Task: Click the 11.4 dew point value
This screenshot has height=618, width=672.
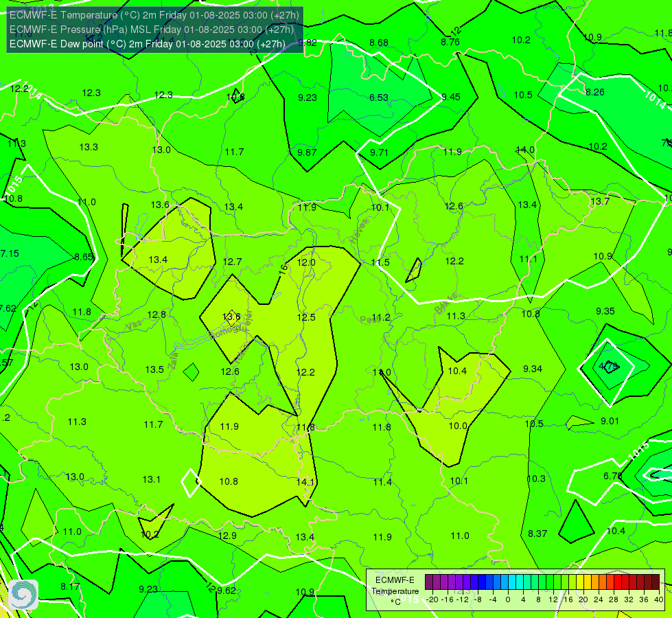Action: 382,483
